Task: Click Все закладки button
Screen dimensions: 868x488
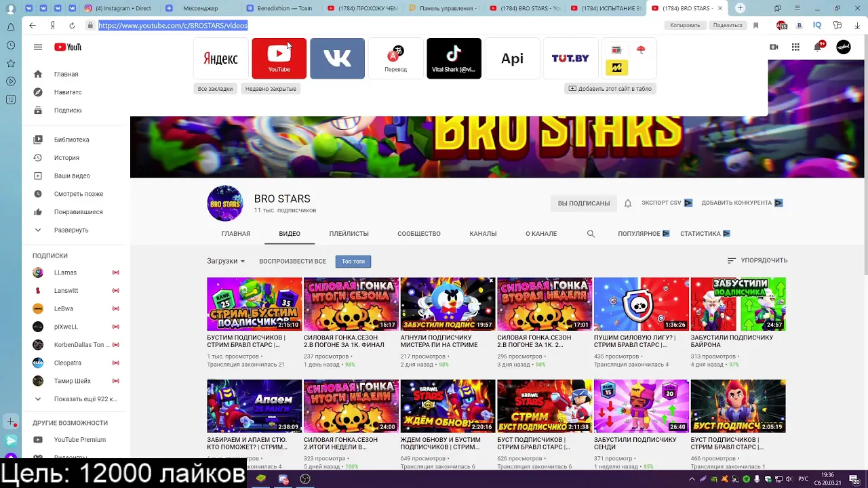Action: (x=215, y=89)
